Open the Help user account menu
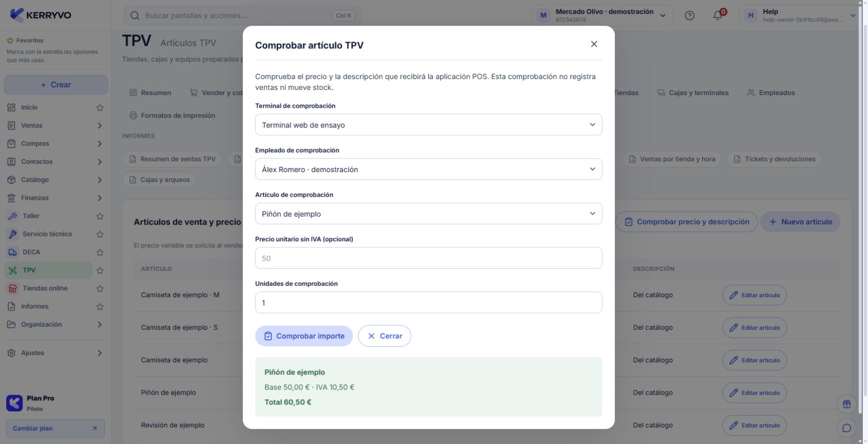This screenshot has width=868, height=444. click(798, 16)
